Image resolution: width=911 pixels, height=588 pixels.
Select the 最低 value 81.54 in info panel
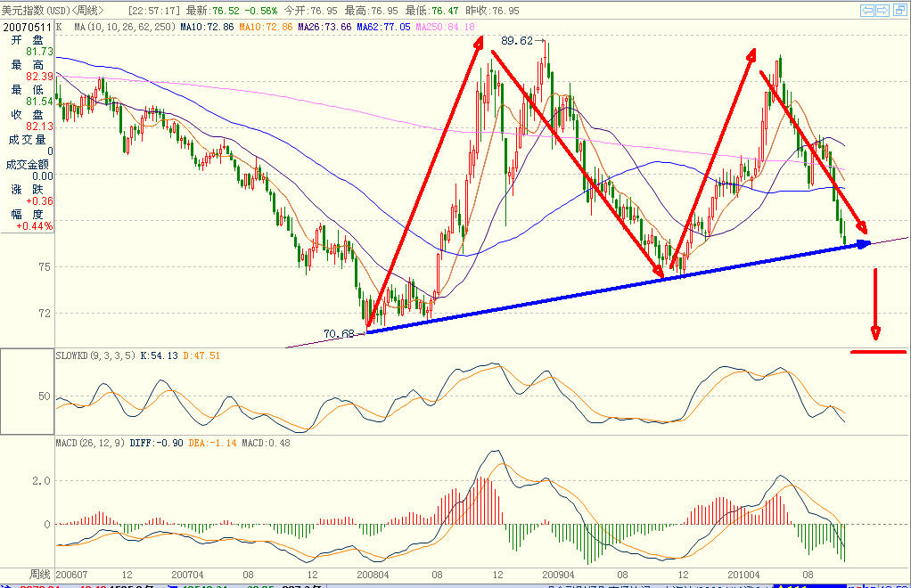pos(39,102)
